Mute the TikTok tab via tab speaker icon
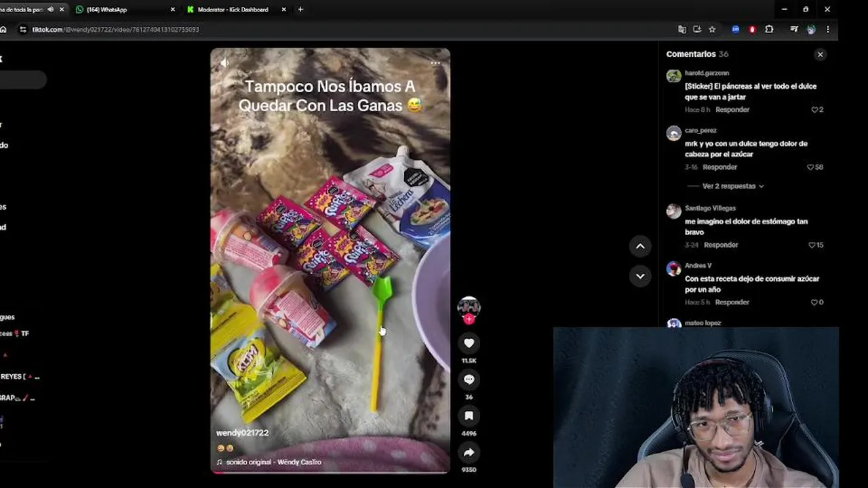This screenshot has height=488, width=868. click(50, 9)
